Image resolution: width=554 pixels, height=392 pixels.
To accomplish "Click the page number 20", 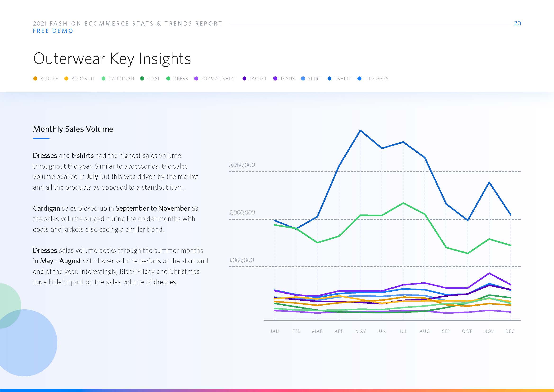I will 517,23.
